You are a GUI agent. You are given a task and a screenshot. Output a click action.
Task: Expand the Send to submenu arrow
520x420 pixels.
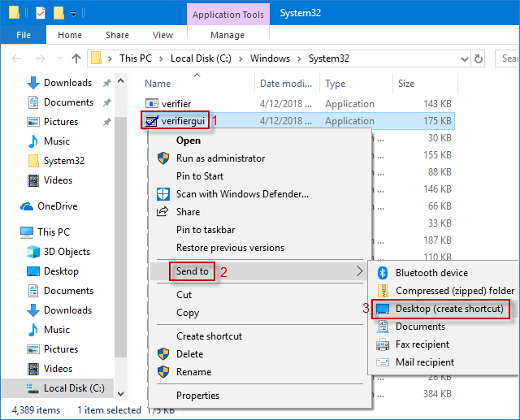pyautogui.click(x=359, y=271)
